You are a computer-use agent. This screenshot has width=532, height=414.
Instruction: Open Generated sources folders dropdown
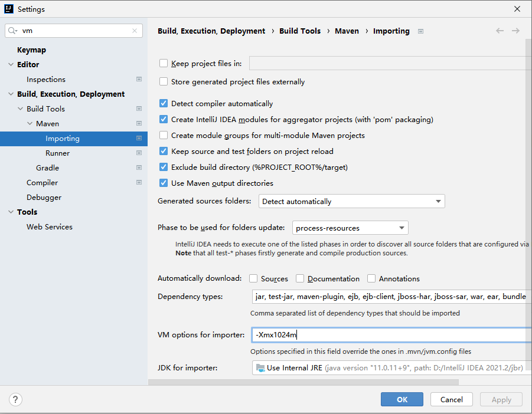point(351,201)
